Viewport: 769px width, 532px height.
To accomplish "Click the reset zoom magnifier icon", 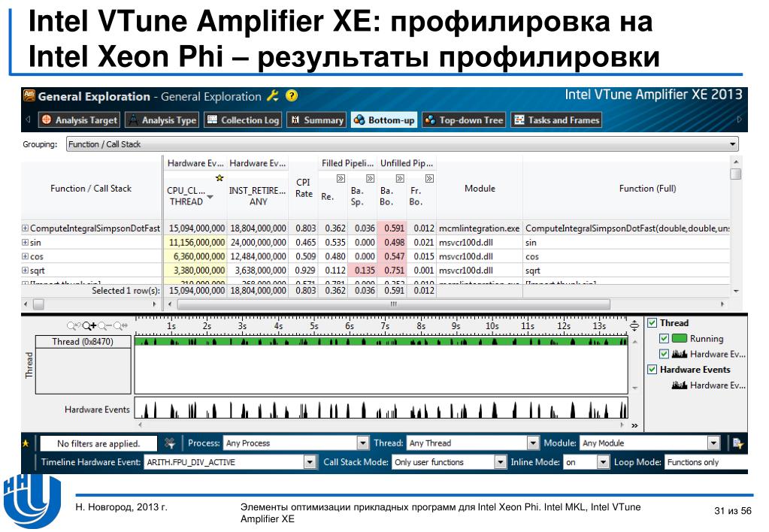I will click(x=121, y=325).
